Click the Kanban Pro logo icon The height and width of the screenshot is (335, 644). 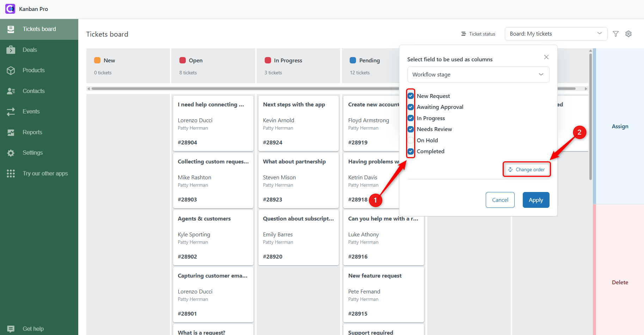coord(10,9)
